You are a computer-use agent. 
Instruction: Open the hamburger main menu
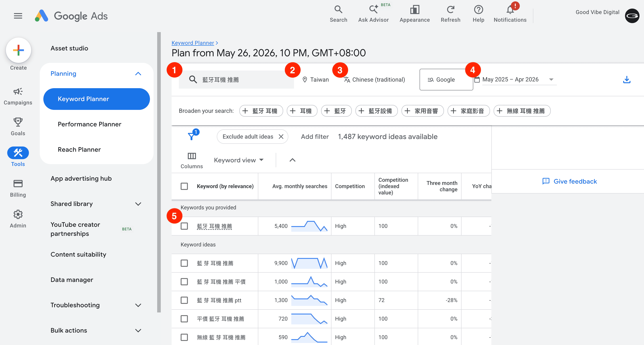coord(18,16)
